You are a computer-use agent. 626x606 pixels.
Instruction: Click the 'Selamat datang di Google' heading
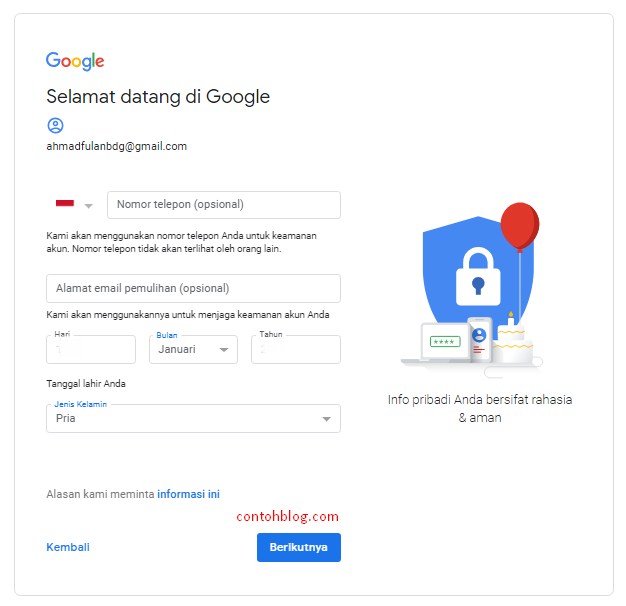click(158, 97)
